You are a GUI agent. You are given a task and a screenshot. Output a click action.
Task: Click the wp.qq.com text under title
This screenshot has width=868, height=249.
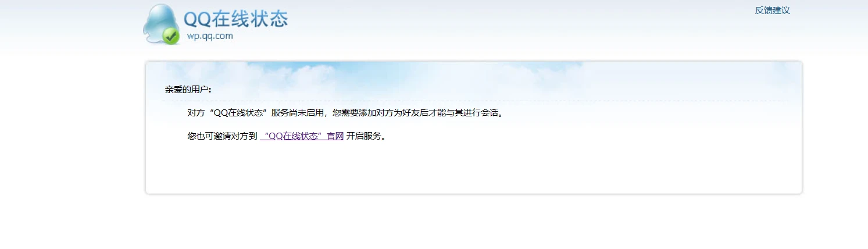(x=210, y=36)
